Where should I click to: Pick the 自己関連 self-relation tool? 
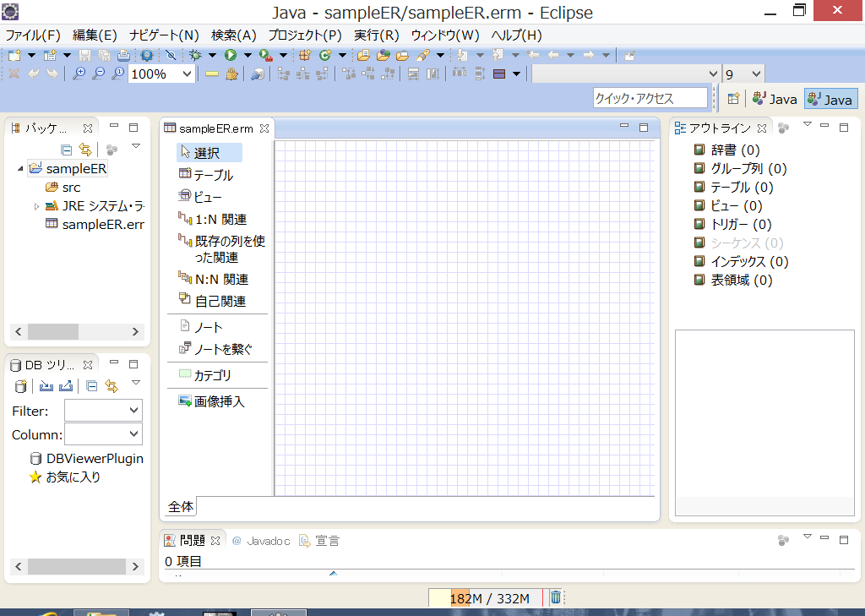point(213,302)
